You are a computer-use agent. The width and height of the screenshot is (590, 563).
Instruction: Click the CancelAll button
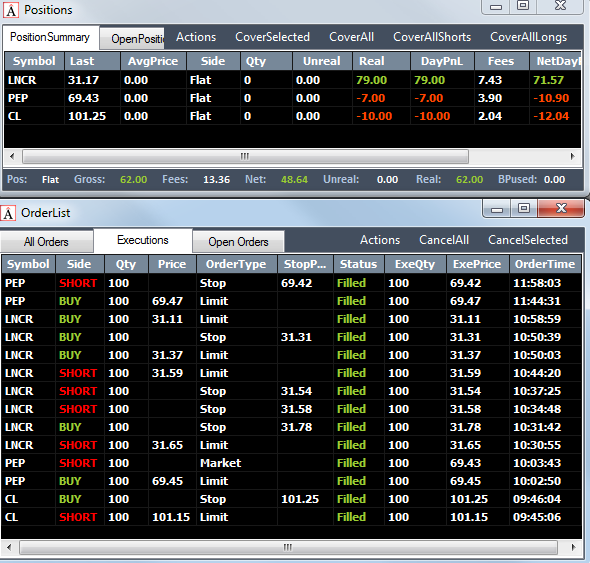pos(444,240)
